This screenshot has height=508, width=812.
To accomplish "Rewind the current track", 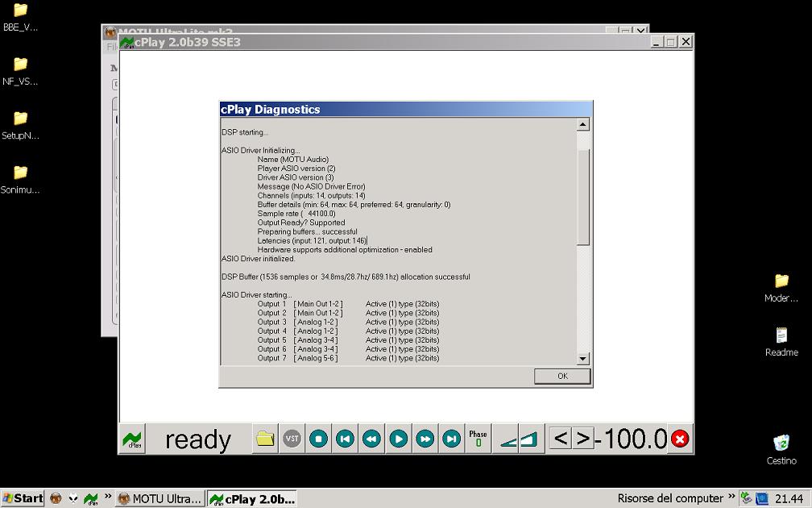I will [372, 439].
